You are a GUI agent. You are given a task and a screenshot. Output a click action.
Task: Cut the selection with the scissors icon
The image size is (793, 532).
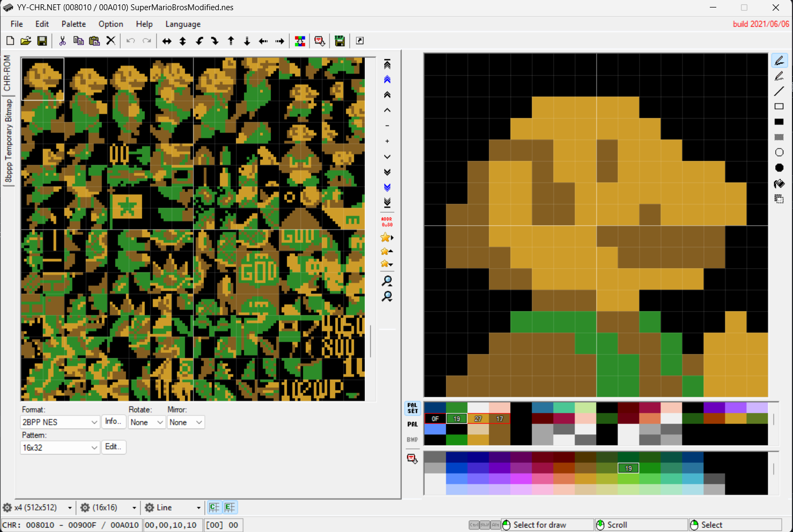[62, 41]
